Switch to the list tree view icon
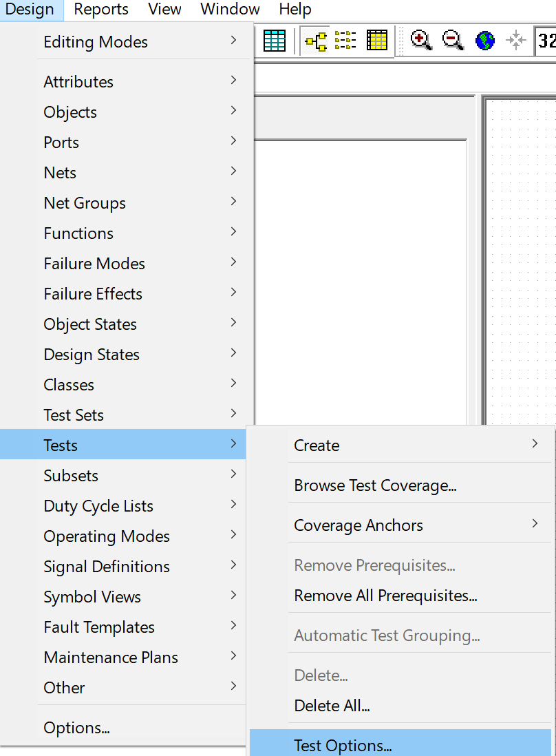 [345, 41]
